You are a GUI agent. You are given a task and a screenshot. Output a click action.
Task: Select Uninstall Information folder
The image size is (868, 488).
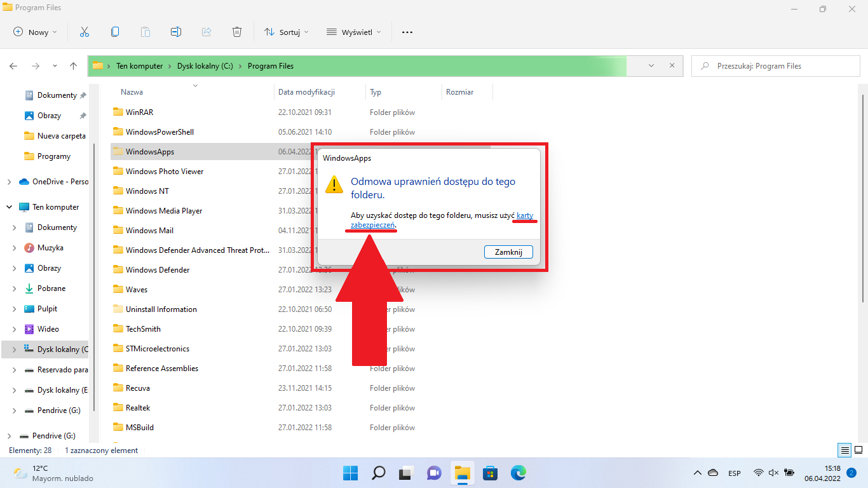(161, 309)
